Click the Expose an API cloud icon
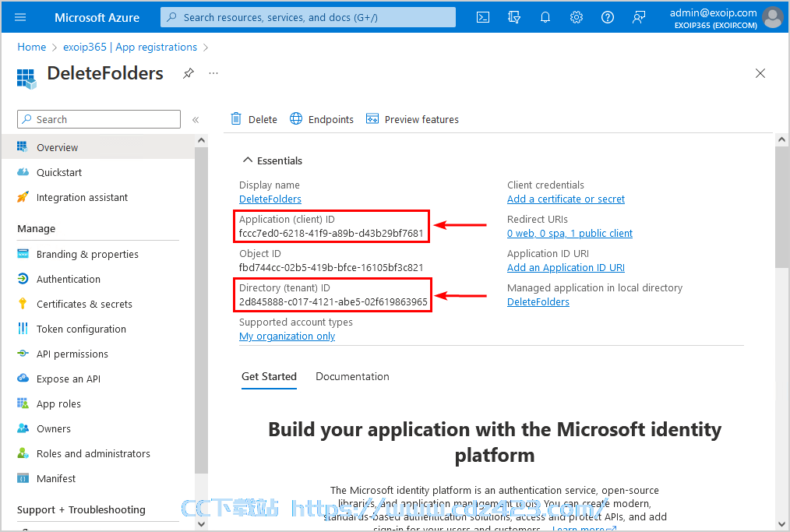Image resolution: width=790 pixels, height=532 pixels. [23, 378]
